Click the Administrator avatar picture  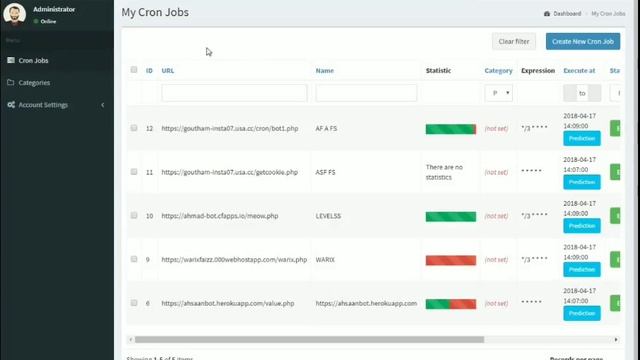pyautogui.click(x=14, y=13)
